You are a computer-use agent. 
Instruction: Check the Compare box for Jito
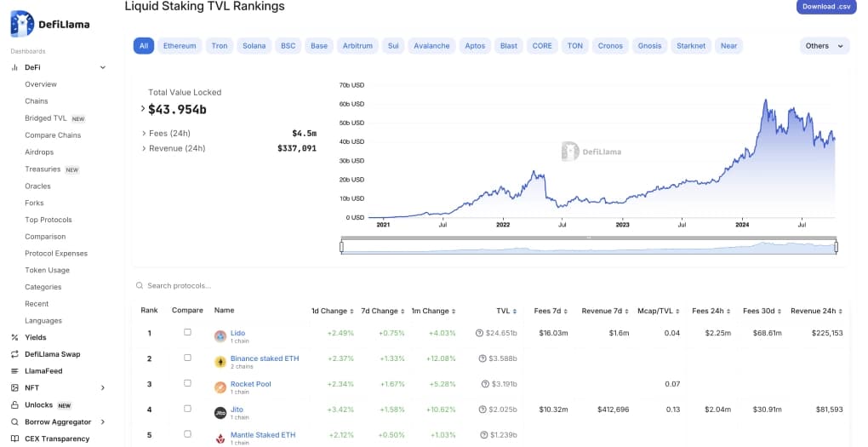187,410
